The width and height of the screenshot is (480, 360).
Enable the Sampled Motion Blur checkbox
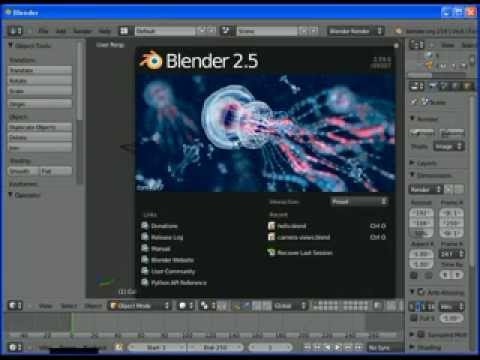(x=421, y=334)
